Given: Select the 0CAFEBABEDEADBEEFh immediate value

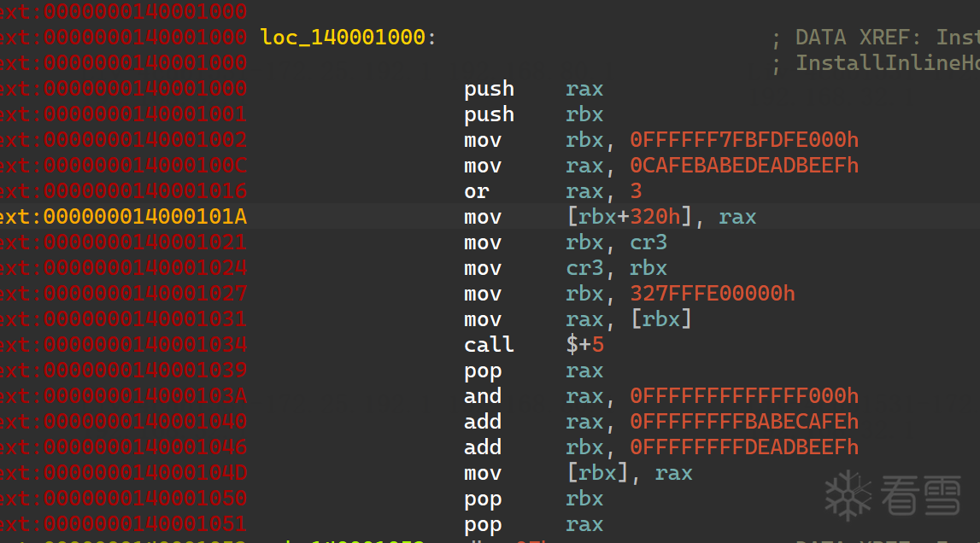Looking at the screenshot, I should (x=743, y=166).
